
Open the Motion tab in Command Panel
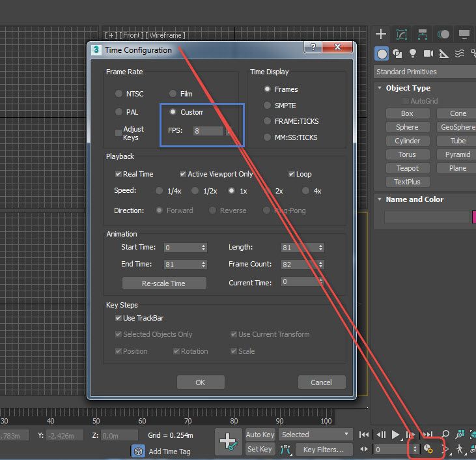coord(443,35)
